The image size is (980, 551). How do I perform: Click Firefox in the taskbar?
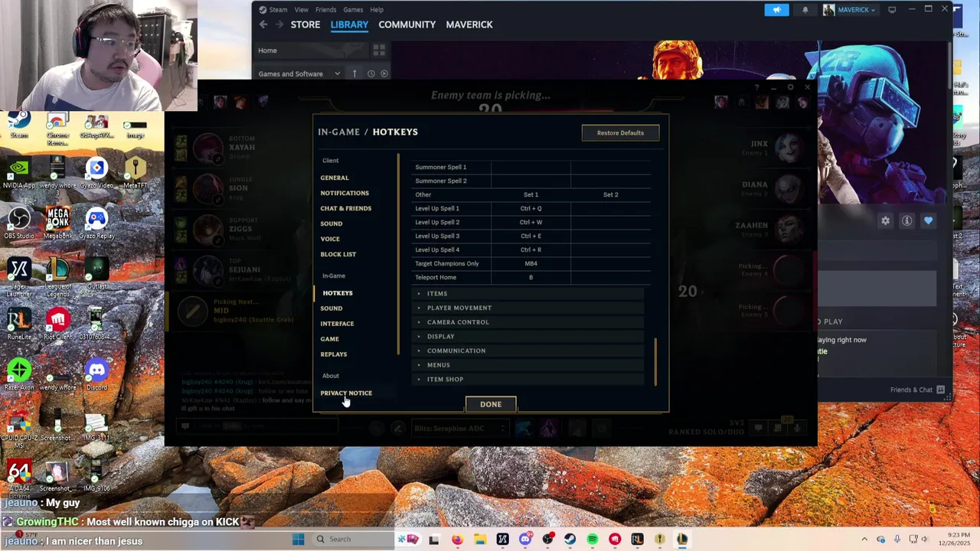(x=457, y=540)
